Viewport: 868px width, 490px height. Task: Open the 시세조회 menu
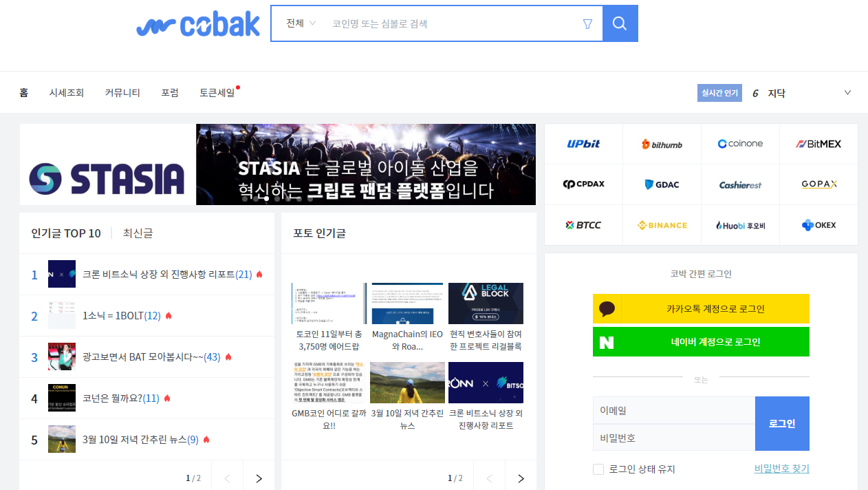67,93
